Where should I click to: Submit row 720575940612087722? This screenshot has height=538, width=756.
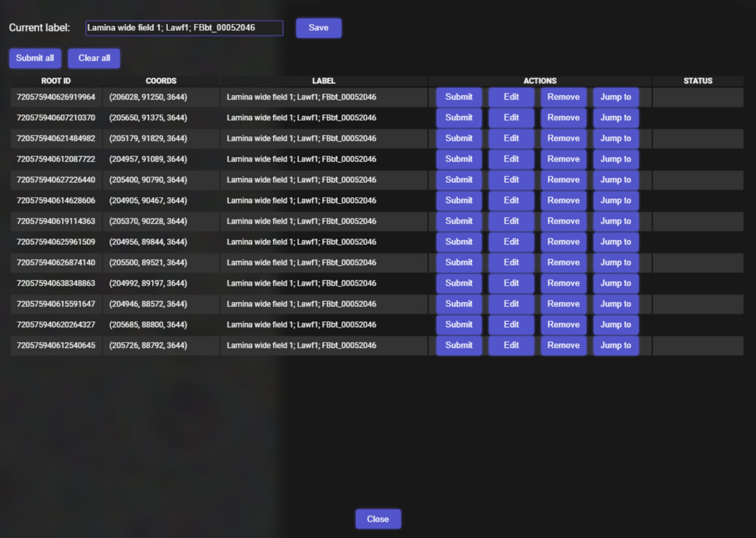459,159
